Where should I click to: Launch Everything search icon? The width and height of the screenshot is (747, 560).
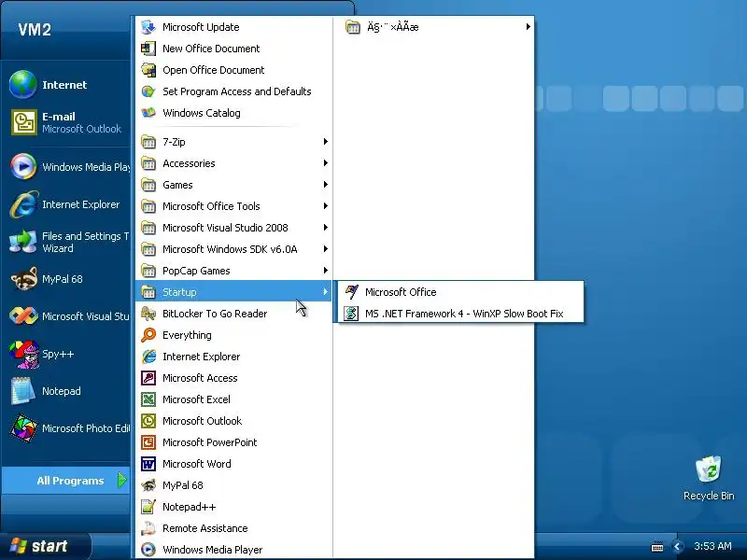tap(148, 335)
